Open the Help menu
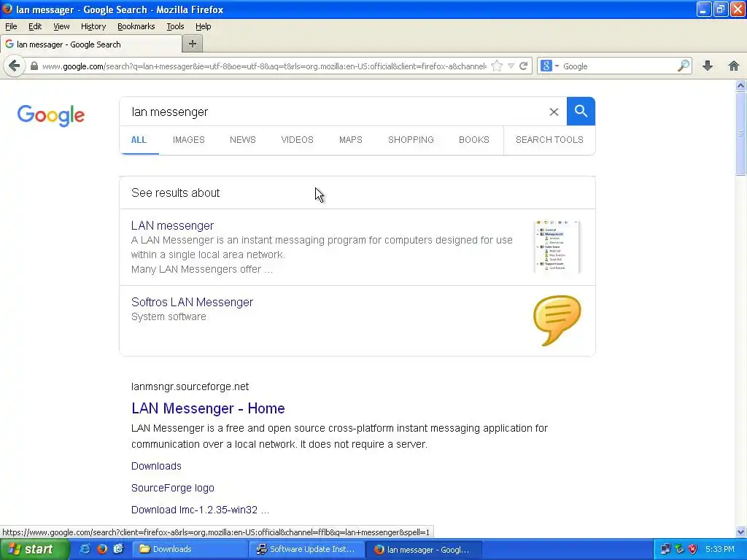747x560 pixels. pos(204,26)
